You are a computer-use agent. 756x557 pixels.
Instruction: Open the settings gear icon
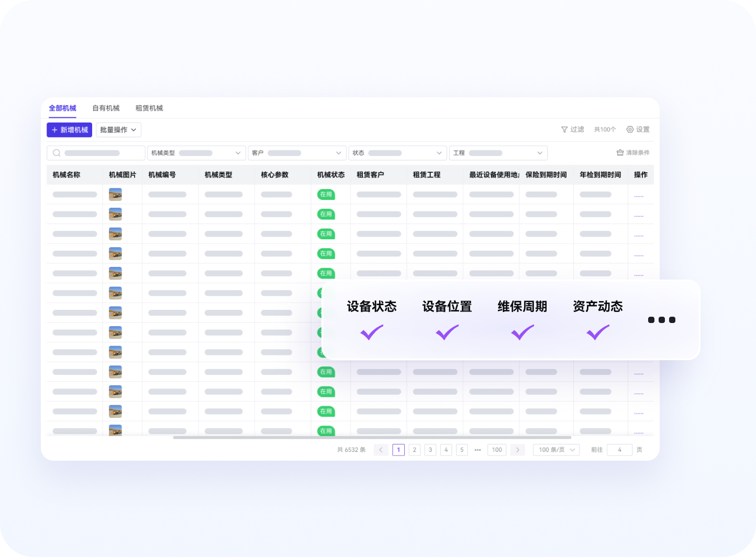pyautogui.click(x=630, y=129)
